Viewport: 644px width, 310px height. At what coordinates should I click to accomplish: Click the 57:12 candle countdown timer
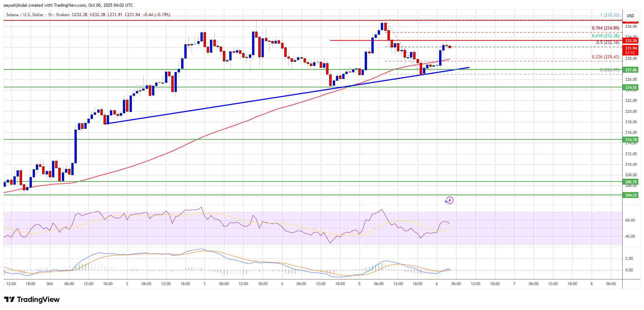click(631, 53)
